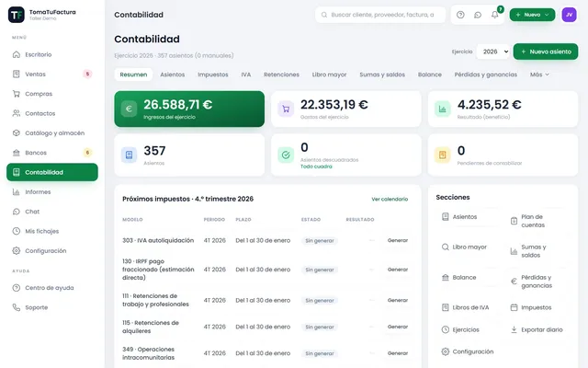Open Soporte in the sidebar
This screenshot has height=368, width=588.
[x=52, y=307]
